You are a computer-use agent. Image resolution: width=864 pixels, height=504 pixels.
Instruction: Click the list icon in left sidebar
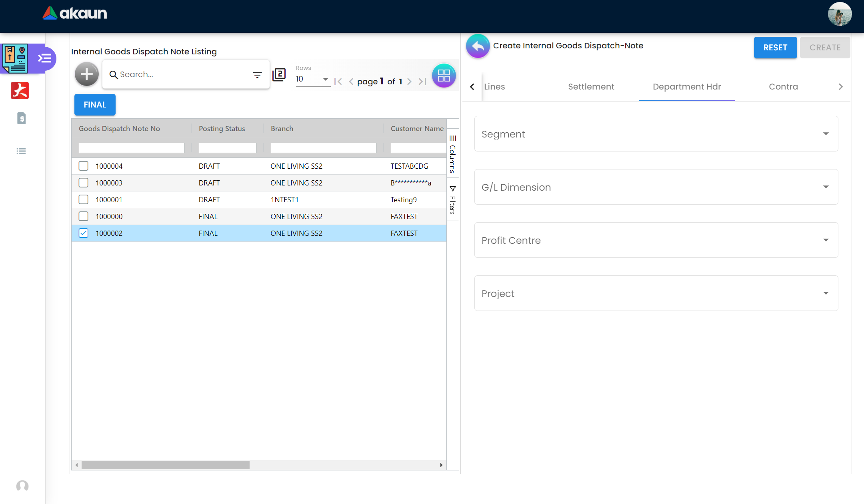tap(21, 151)
